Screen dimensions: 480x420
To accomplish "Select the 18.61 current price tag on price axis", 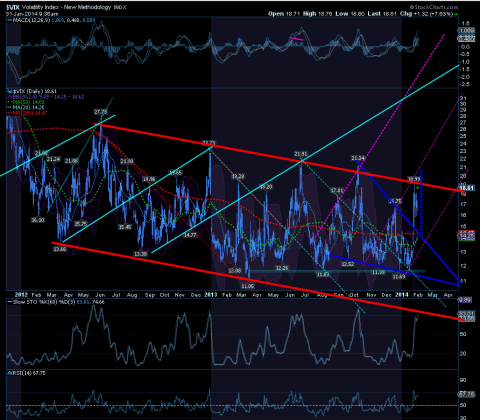I will point(467,188).
